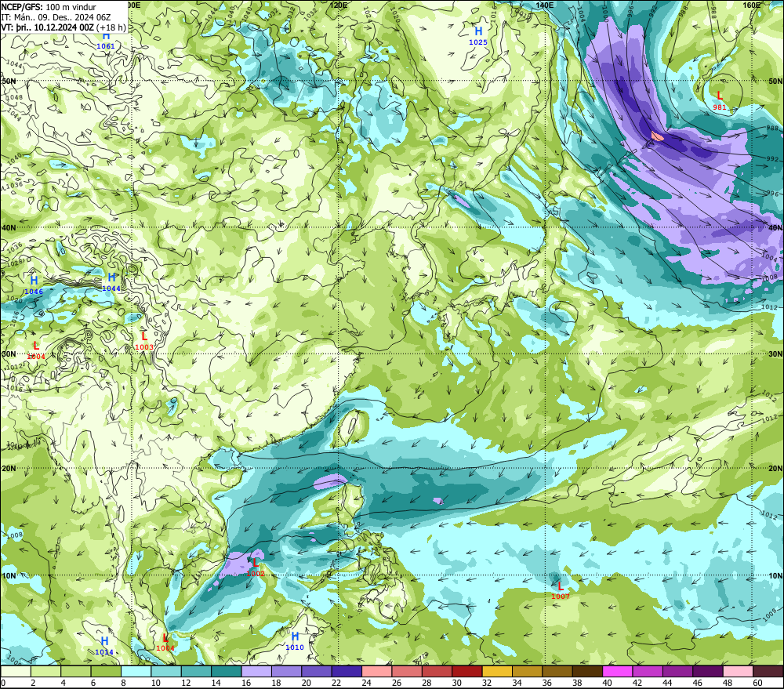Select the maroon swatch after 60
Viewport: 784px width, 689px height.
coord(768,672)
